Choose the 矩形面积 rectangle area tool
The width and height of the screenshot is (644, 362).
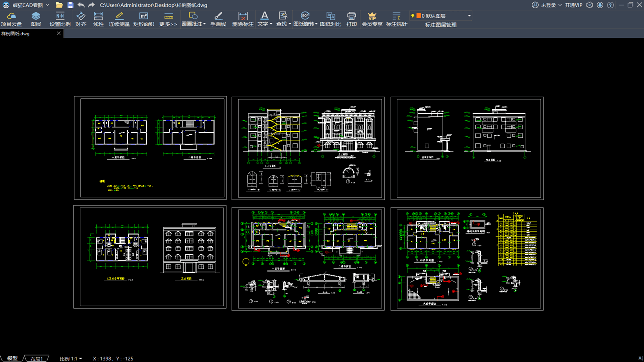tap(144, 19)
